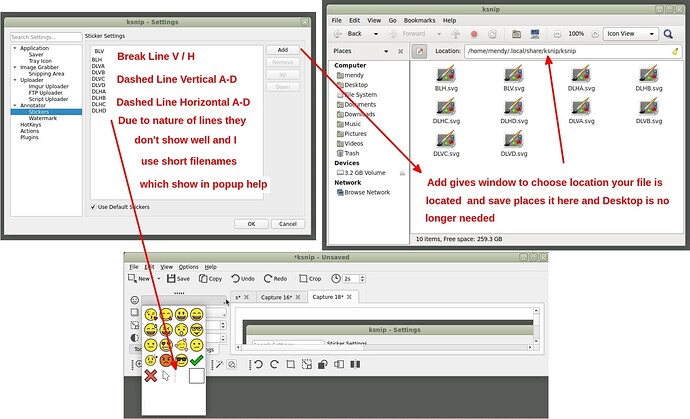690x419 pixels.
Task: Open the New capture mode dropdown arrow
Action: (159, 279)
